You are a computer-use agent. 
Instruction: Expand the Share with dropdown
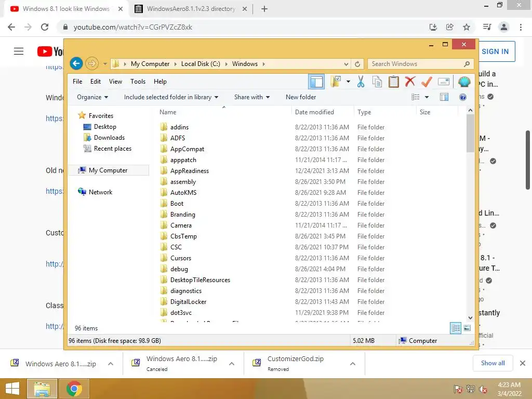click(252, 97)
